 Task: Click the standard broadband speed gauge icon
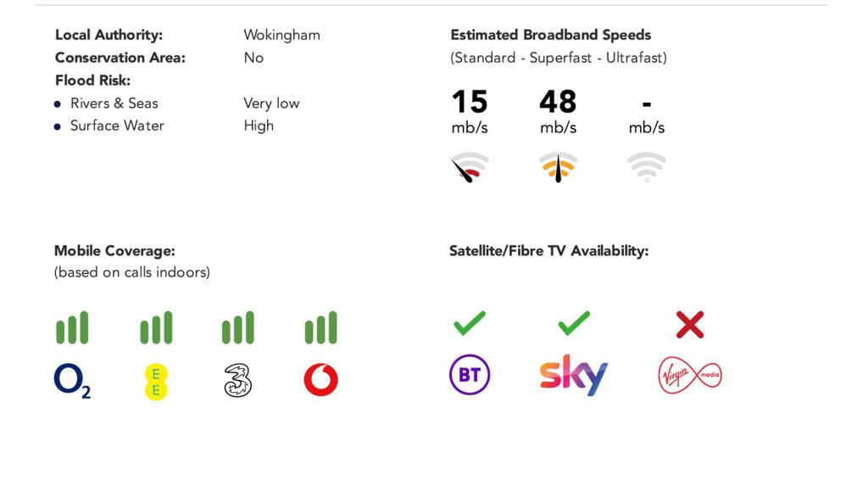(x=470, y=167)
